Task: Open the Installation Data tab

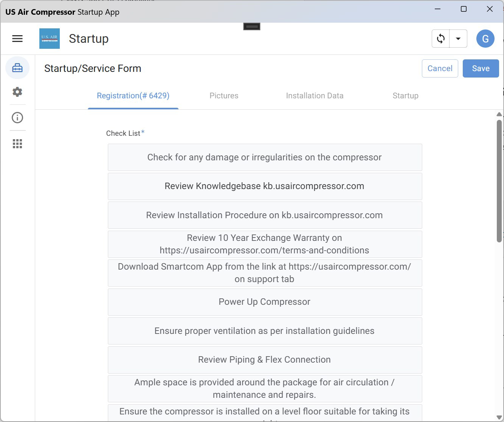Action: click(315, 96)
